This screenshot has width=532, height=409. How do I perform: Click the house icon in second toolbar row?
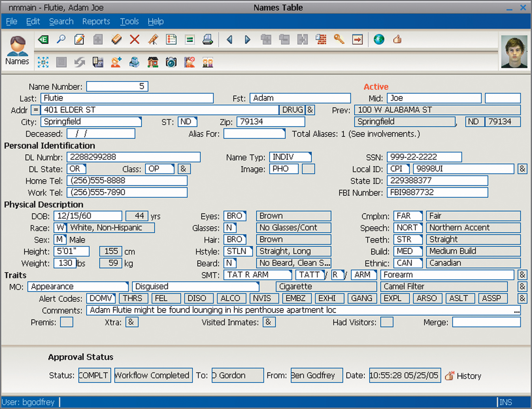tap(153, 62)
